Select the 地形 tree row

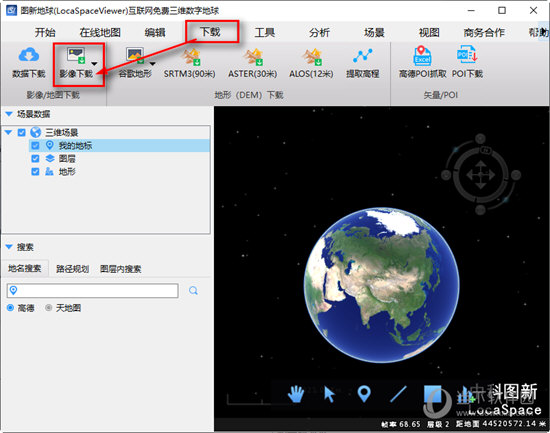coord(119,171)
